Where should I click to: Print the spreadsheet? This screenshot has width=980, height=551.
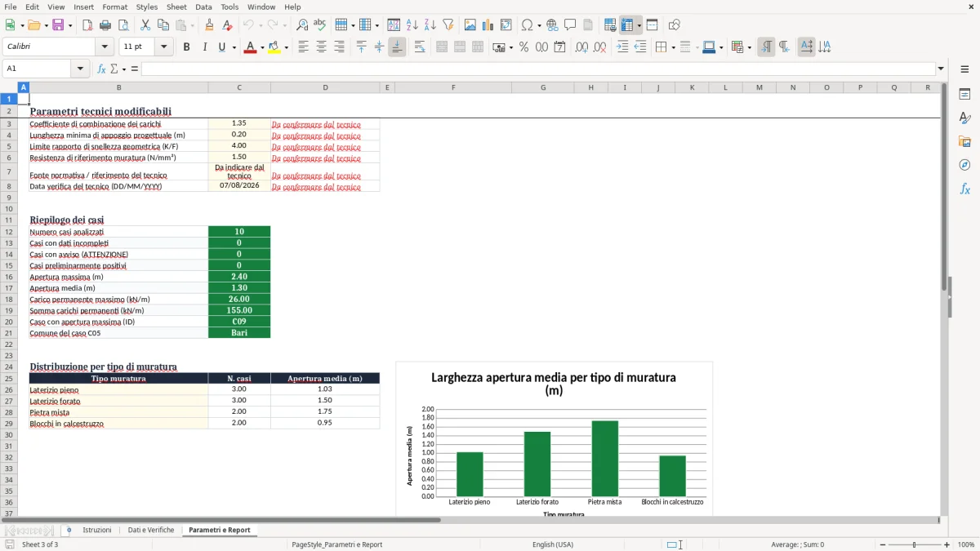[x=105, y=25]
